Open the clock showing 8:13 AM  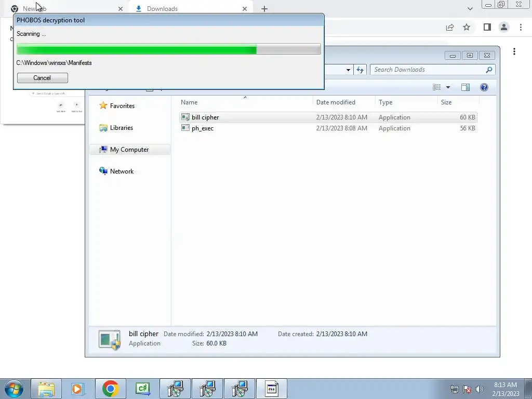pos(506,389)
